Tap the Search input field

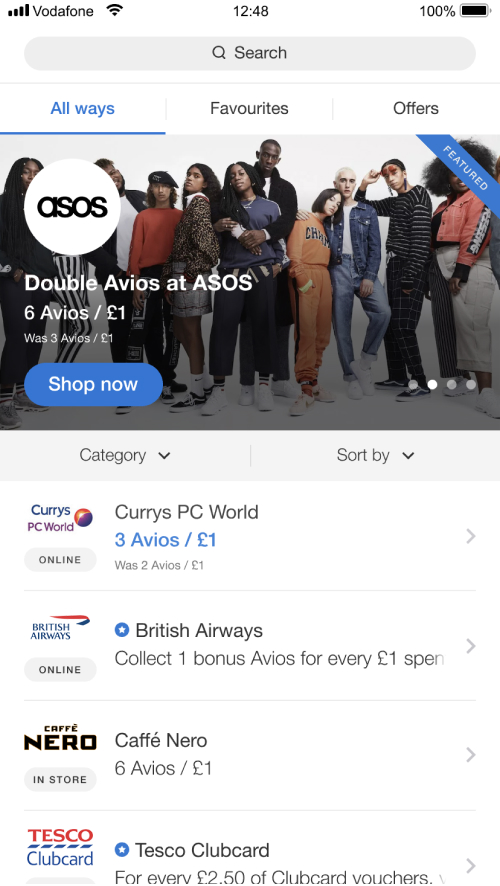(250, 53)
